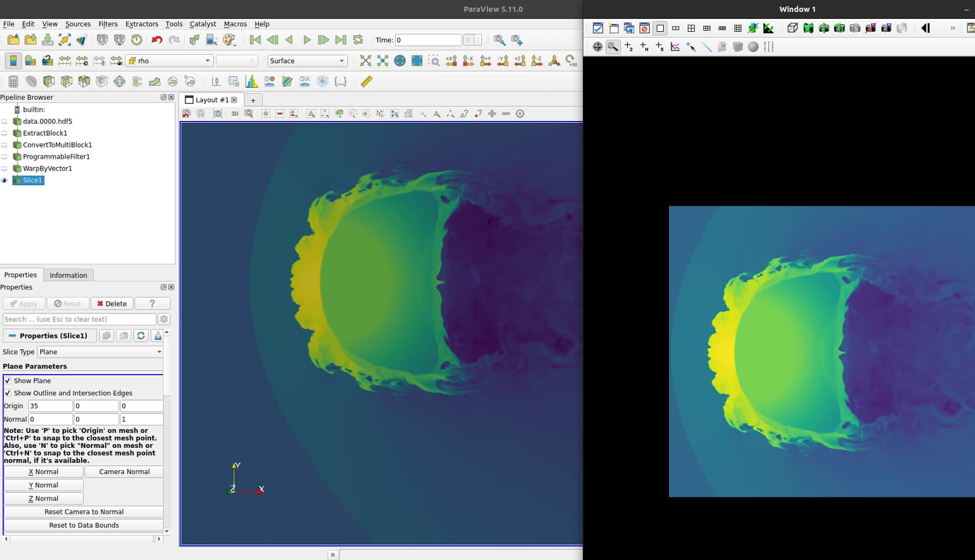The width and height of the screenshot is (975, 560).
Task: Click the Ruler measurement icon
Action: (x=366, y=81)
